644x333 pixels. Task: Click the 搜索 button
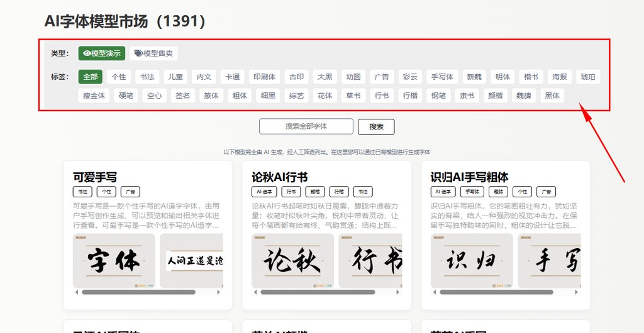[x=376, y=127]
